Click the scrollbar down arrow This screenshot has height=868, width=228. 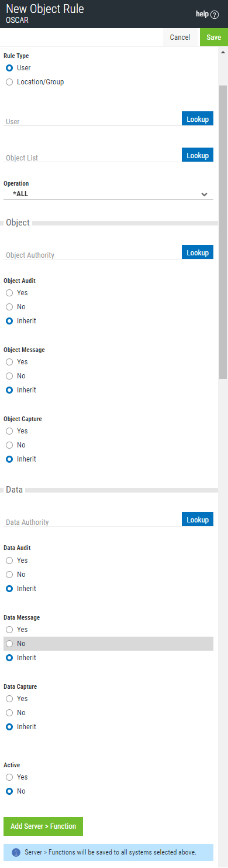click(x=223, y=863)
